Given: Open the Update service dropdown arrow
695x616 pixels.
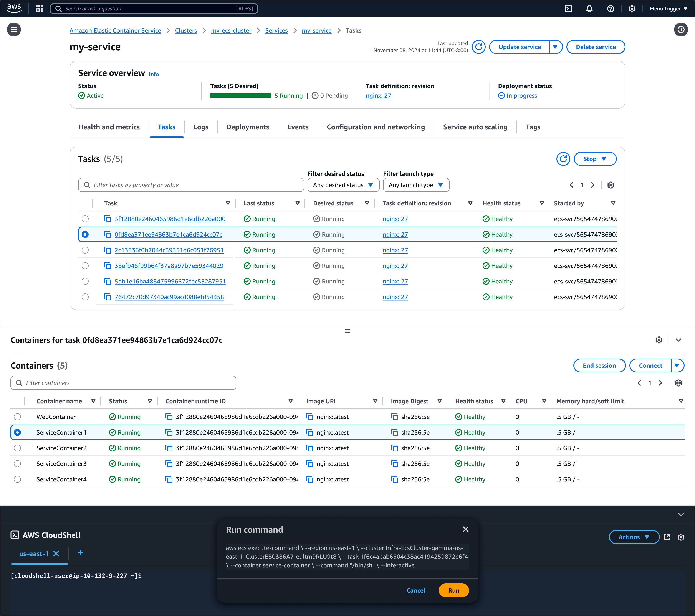Looking at the screenshot, I should pyautogui.click(x=556, y=47).
